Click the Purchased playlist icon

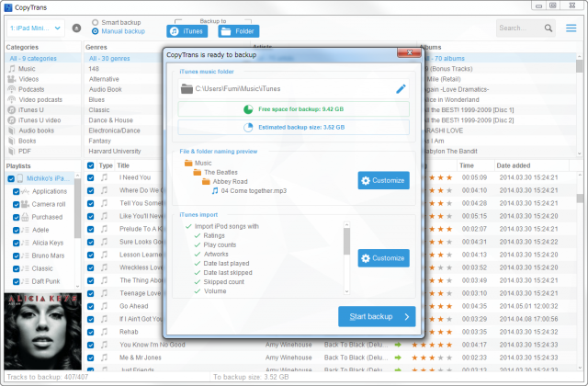click(25, 217)
